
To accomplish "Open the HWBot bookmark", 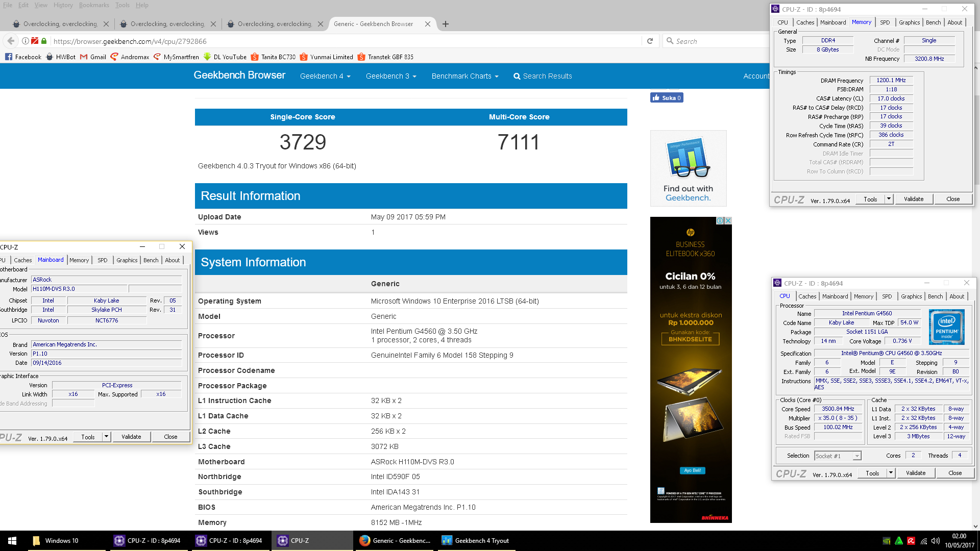I will 61,57.
